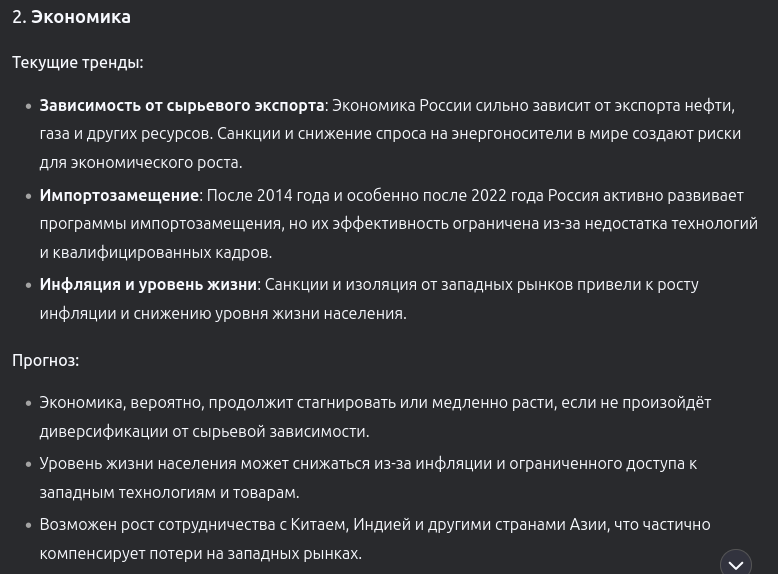Click the line "диверсификации от сырьевой зависимости."
The height and width of the screenshot is (574, 778).
coord(204,432)
